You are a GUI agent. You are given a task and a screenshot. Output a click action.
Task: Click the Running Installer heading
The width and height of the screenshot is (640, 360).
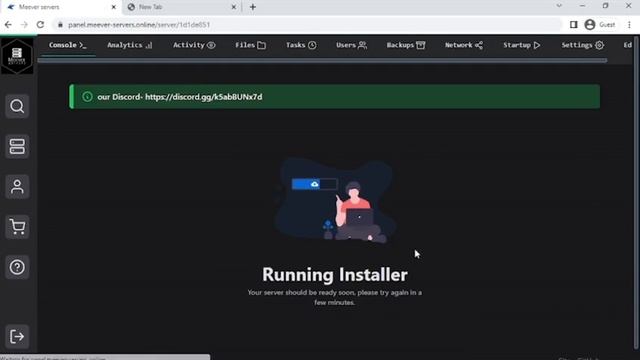coord(335,275)
